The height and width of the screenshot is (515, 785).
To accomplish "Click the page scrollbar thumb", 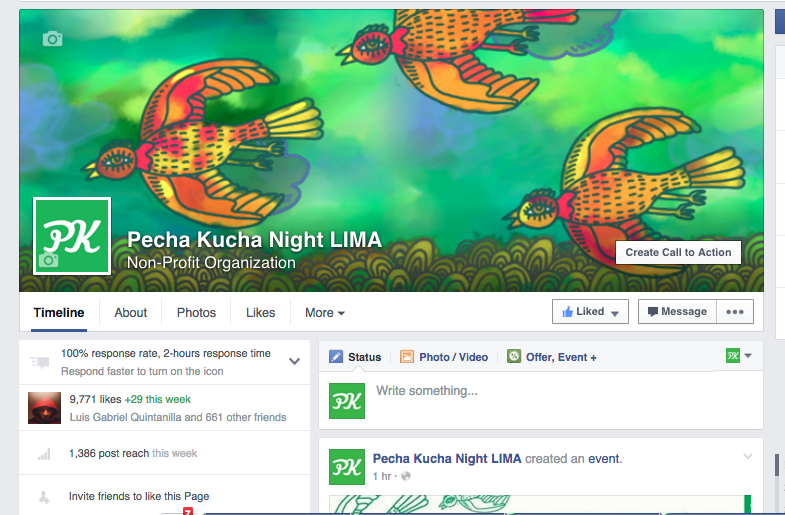I will (x=776, y=465).
